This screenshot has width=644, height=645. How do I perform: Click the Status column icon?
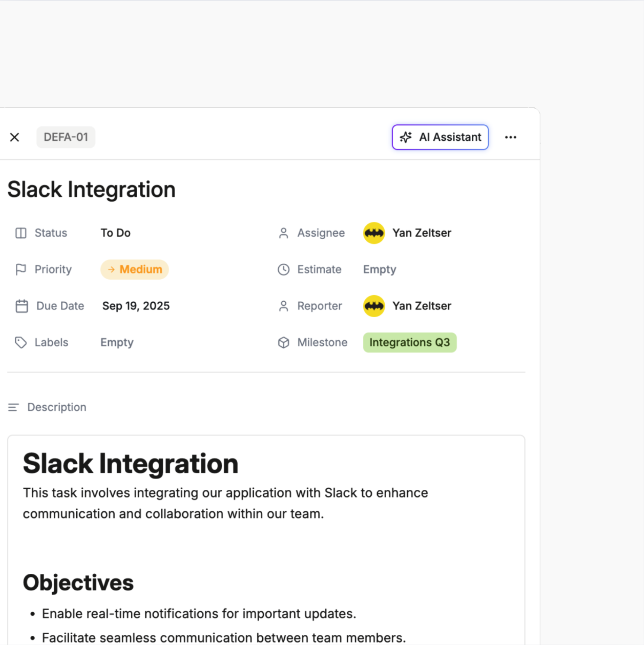21,233
